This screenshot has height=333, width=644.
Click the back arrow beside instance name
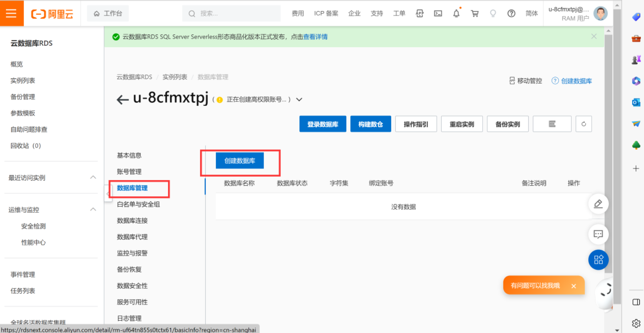click(123, 100)
